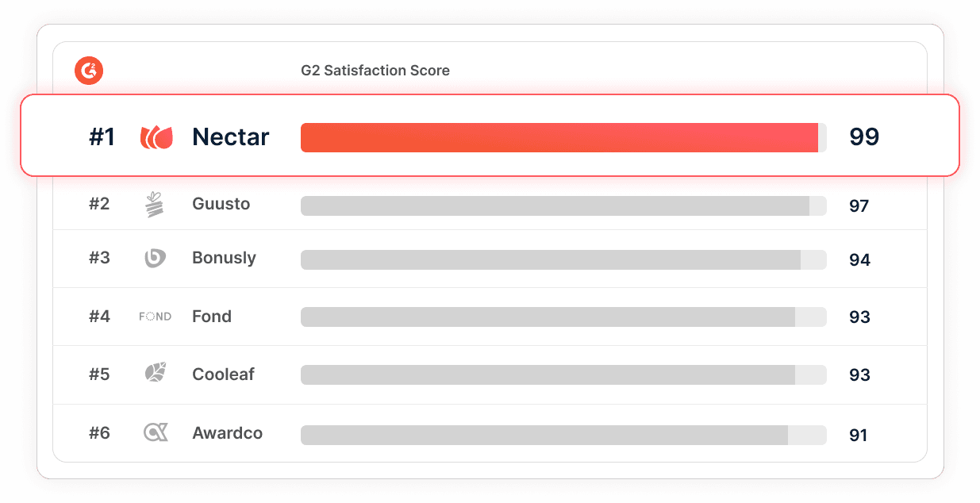The height and width of the screenshot is (503, 980).
Task: Click the #1 rank label
Action: [102, 137]
